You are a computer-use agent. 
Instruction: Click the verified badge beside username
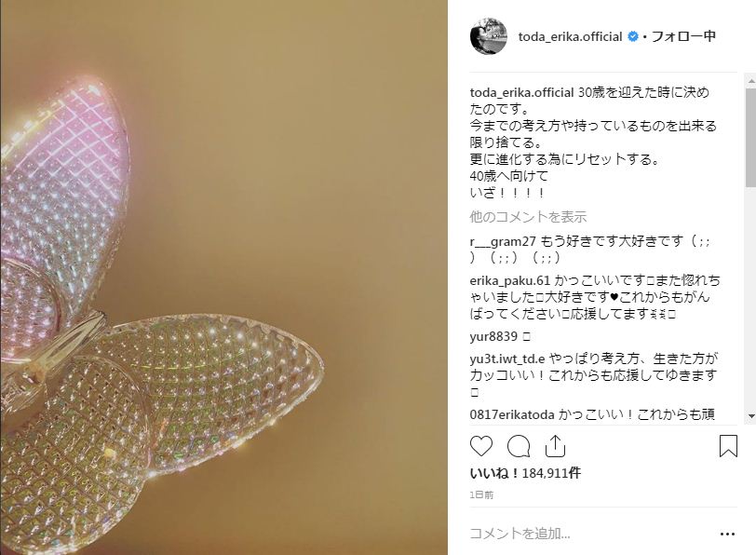(x=633, y=36)
